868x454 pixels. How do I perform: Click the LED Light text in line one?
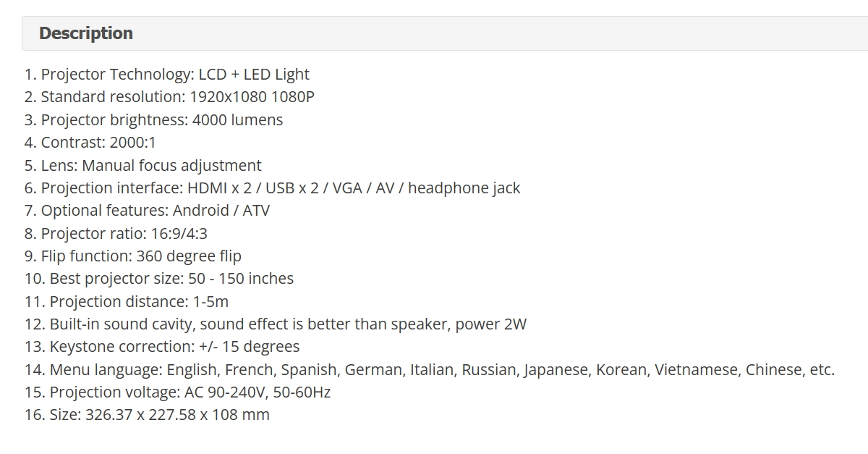[x=276, y=75]
